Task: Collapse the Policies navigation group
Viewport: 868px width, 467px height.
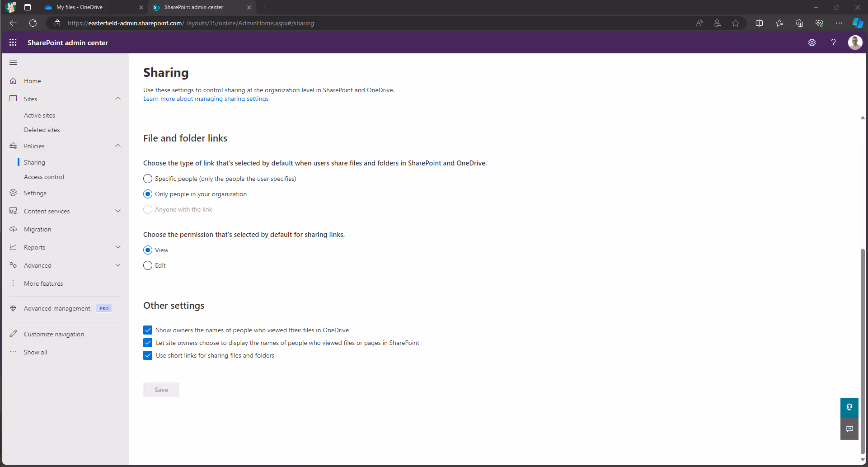Action: (118, 146)
